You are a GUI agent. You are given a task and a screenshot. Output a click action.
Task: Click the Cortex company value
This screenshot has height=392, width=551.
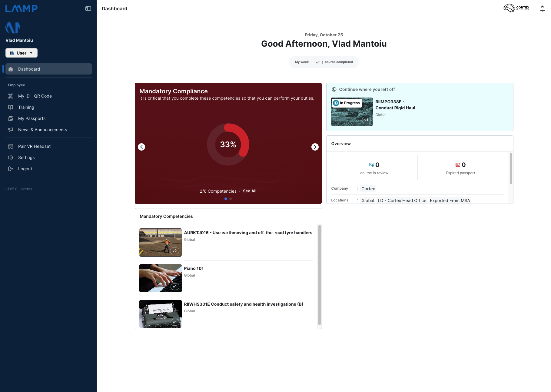coord(368,189)
